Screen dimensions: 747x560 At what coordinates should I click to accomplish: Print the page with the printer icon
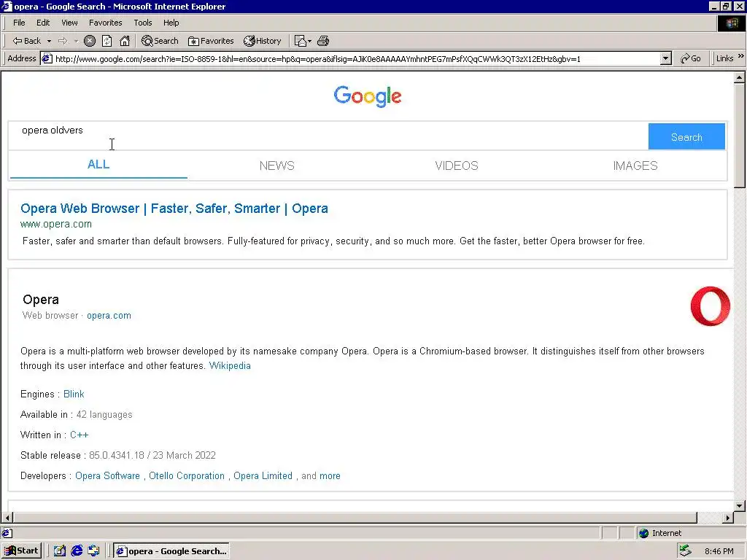coord(323,41)
